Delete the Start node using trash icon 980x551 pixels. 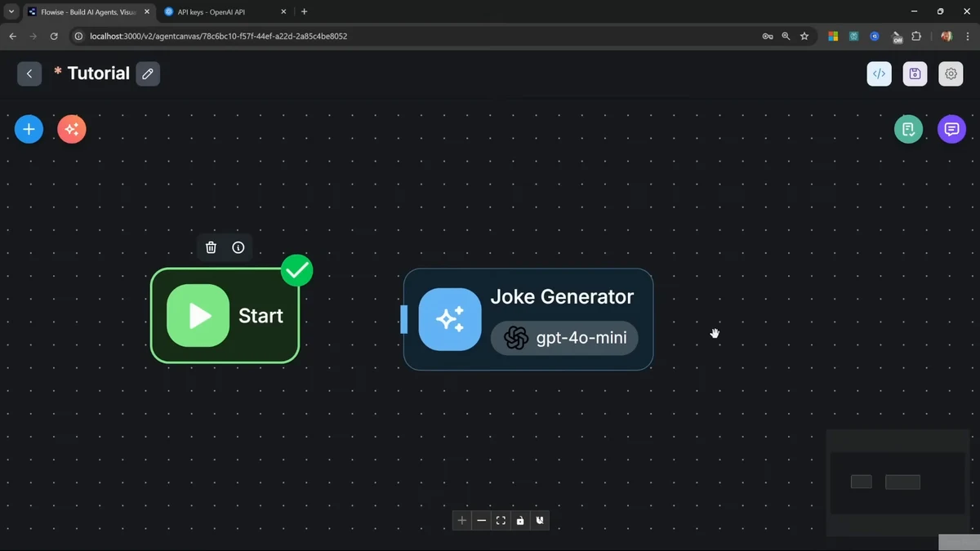[211, 247]
